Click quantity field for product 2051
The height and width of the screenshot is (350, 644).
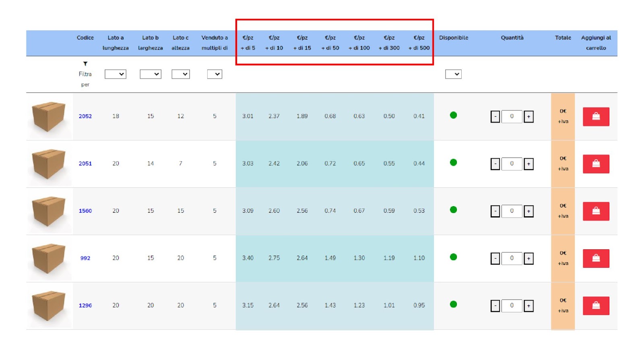coord(512,164)
